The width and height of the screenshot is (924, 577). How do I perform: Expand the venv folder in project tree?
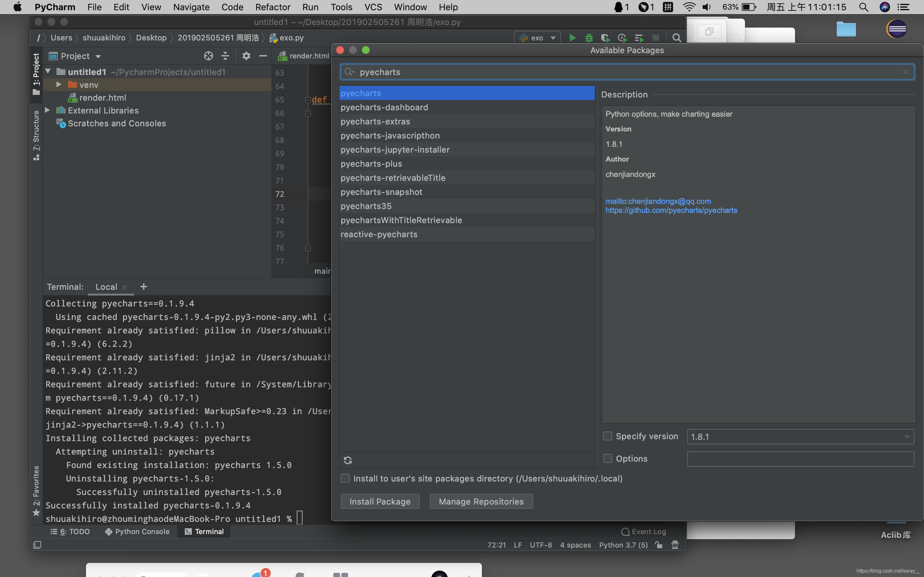tap(59, 84)
